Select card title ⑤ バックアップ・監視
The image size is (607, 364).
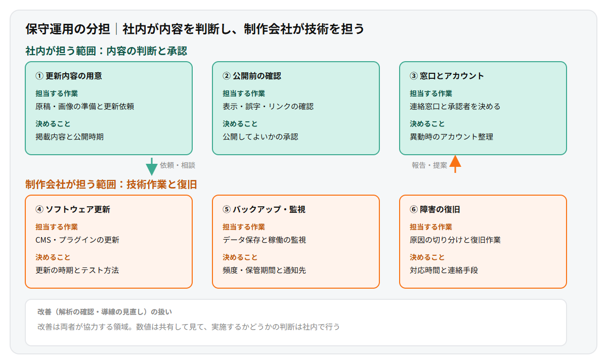click(x=264, y=209)
